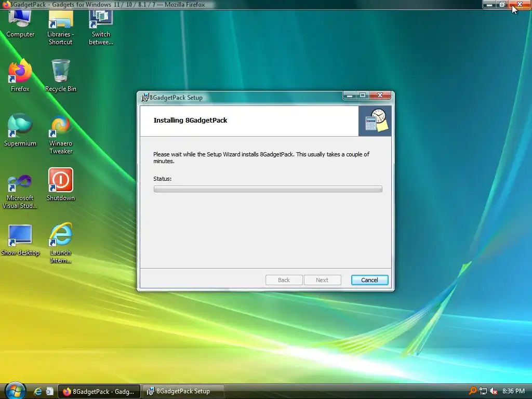Select the Shutdown desktop shortcut

pyautogui.click(x=61, y=184)
